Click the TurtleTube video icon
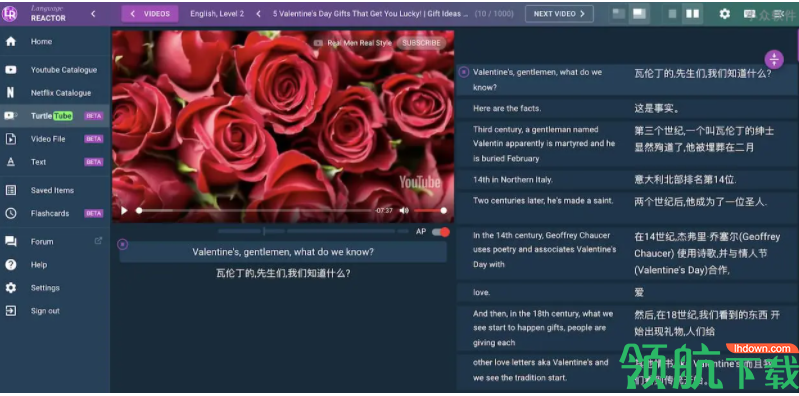 11,116
